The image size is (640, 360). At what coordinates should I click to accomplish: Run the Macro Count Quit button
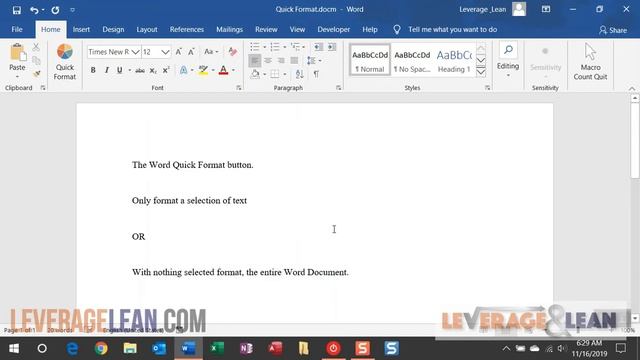[x=590, y=62]
